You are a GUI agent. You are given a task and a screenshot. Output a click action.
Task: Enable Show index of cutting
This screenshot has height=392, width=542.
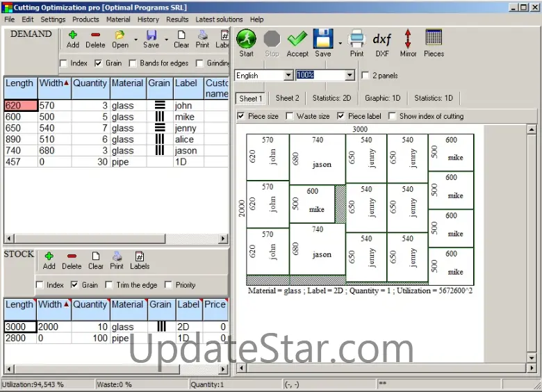(x=392, y=116)
